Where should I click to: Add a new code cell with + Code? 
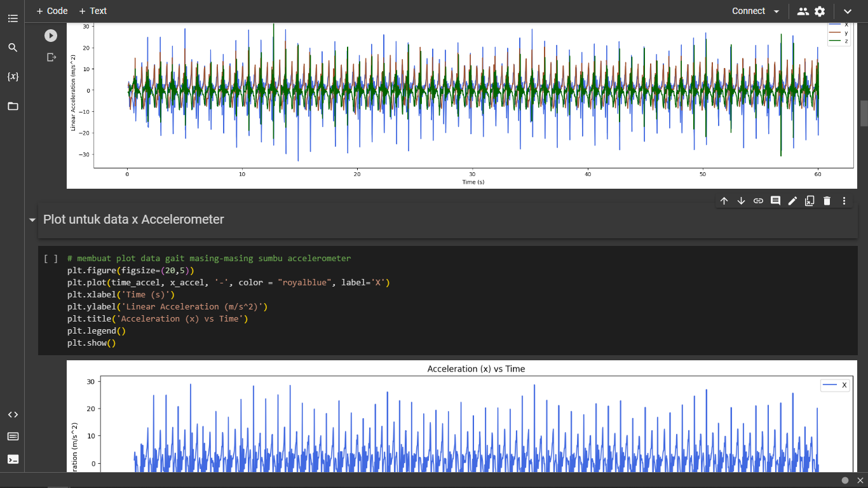coord(52,11)
